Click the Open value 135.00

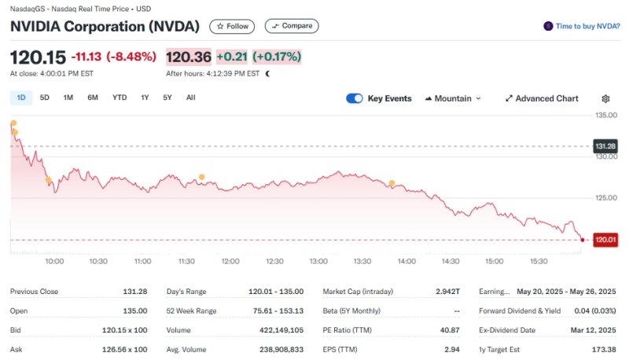coord(134,311)
